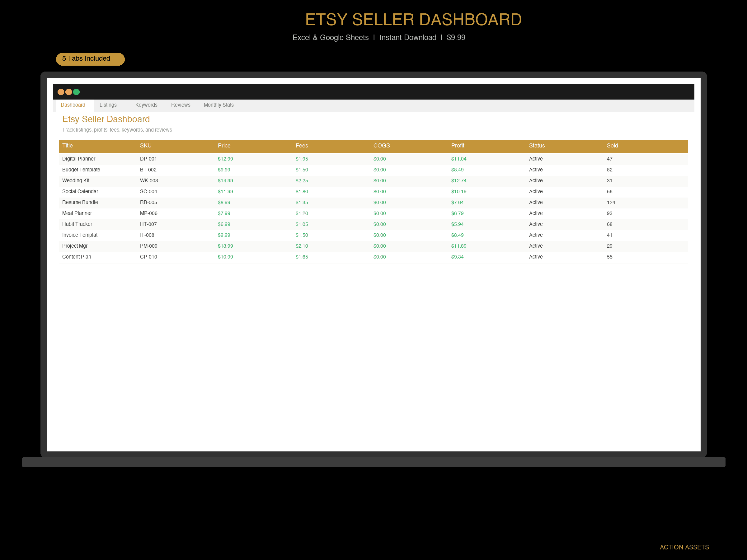
Task: Select the Project Mgr title cell
Action: [75, 246]
